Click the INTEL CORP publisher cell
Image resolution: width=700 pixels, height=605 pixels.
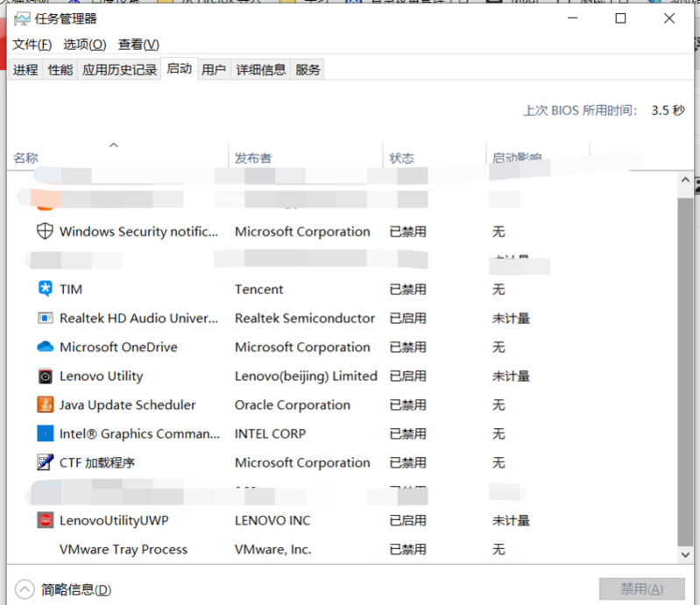point(270,433)
